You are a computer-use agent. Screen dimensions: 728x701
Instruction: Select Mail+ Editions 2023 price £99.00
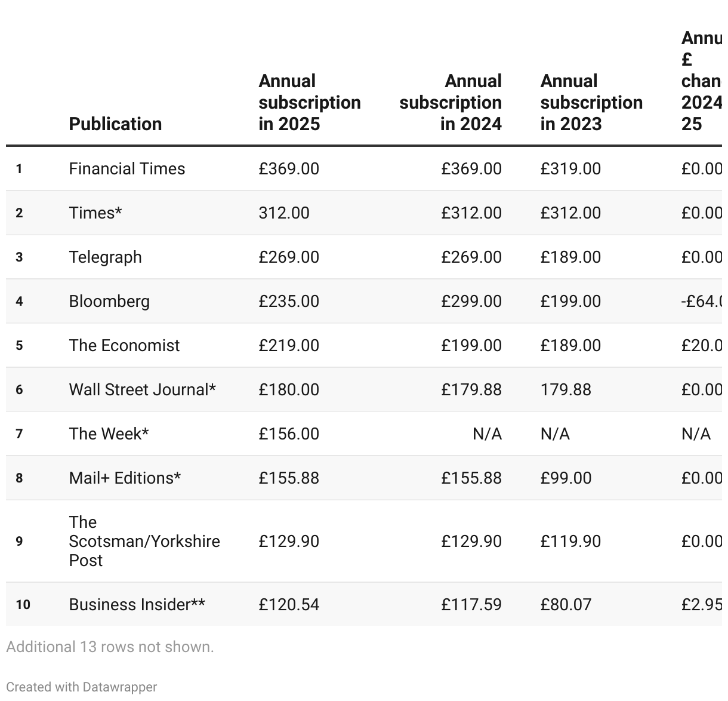point(566,478)
